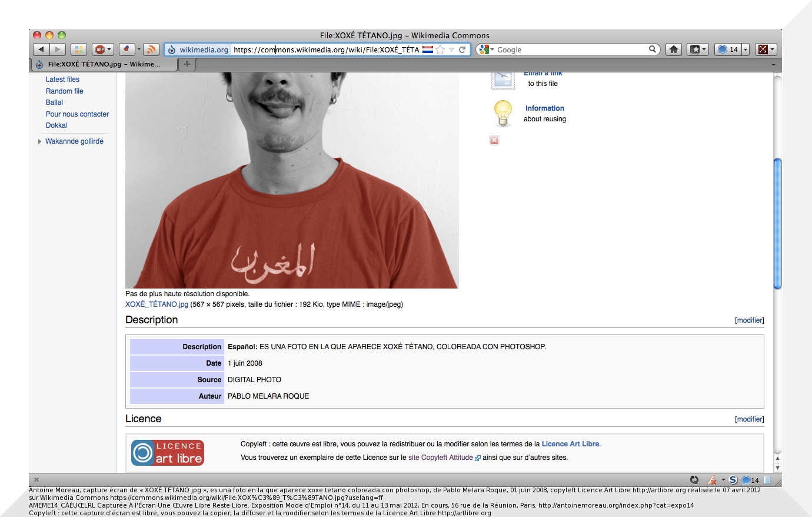
Task: Click the blue vertical scrollbar thumb
Action: tap(777, 224)
